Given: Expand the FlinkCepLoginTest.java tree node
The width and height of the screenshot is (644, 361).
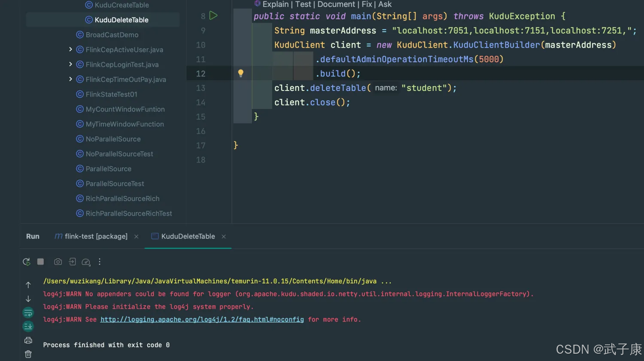Looking at the screenshot, I should [x=70, y=64].
